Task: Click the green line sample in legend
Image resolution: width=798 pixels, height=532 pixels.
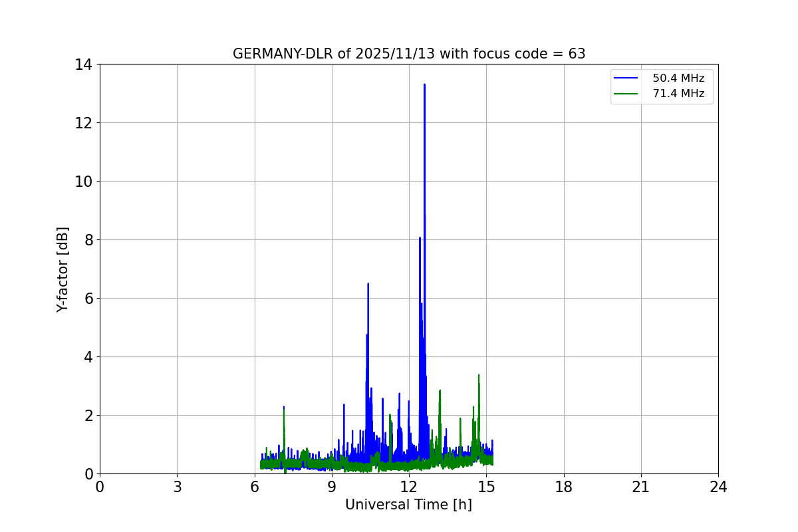Action: click(627, 94)
